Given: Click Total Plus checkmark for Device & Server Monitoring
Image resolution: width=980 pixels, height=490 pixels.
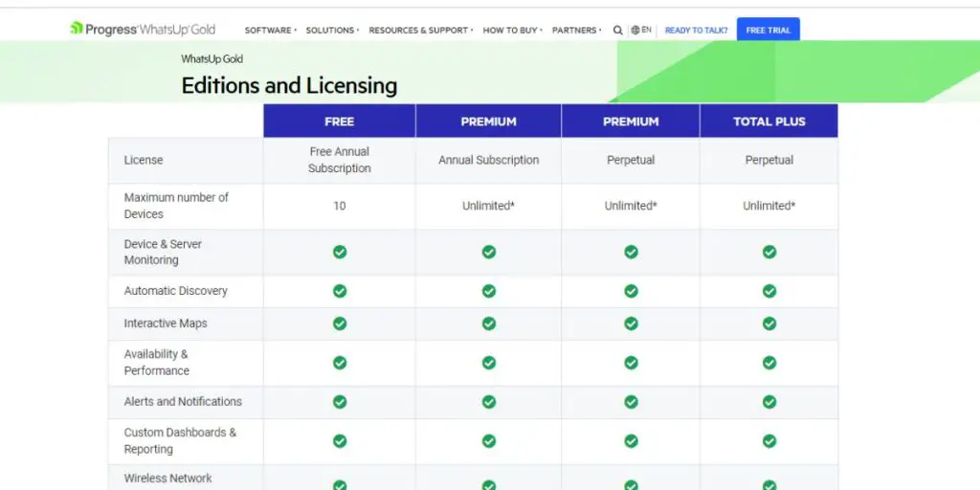Looking at the screenshot, I should click(769, 252).
